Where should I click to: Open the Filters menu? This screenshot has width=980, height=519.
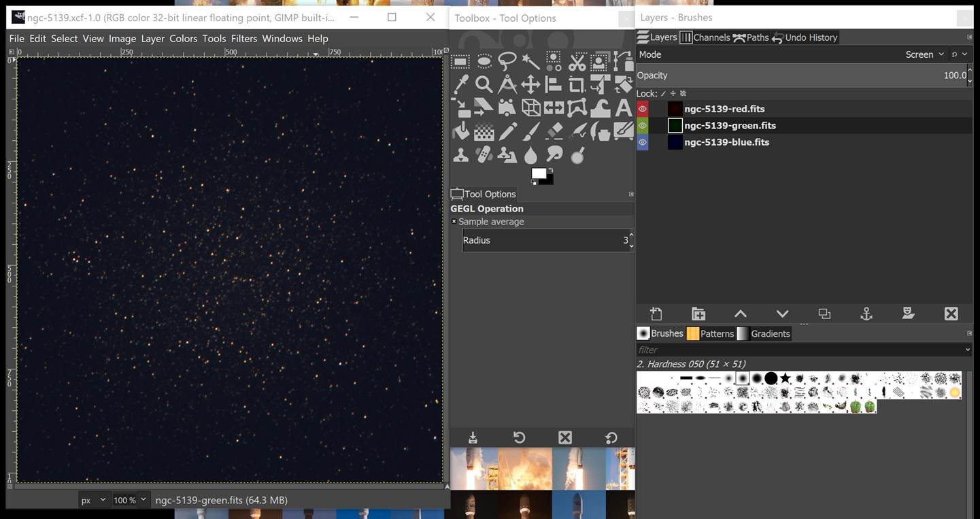[243, 39]
